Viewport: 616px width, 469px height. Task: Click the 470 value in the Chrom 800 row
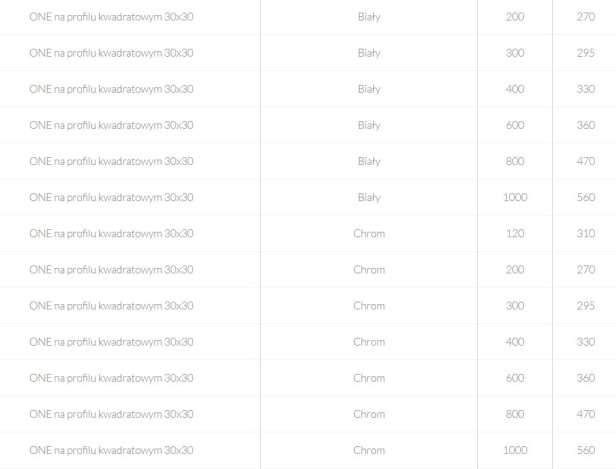click(585, 414)
